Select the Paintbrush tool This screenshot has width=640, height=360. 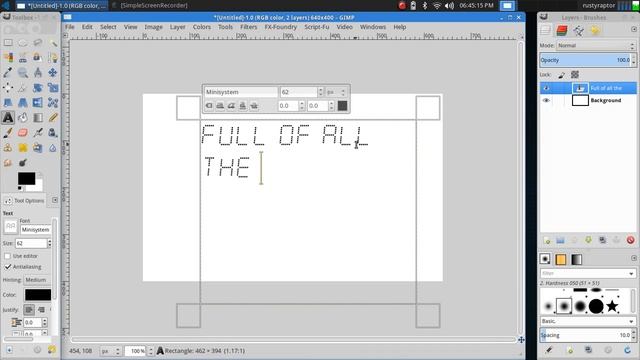pos(8,133)
